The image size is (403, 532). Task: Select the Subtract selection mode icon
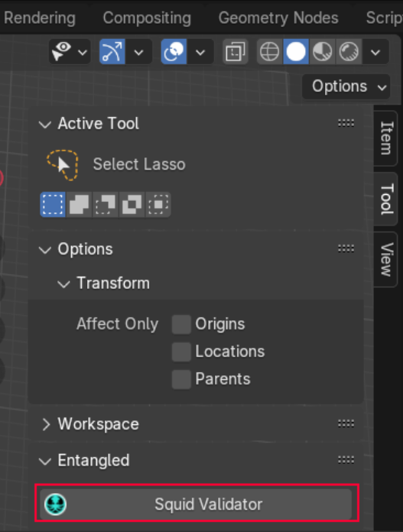pos(106,205)
